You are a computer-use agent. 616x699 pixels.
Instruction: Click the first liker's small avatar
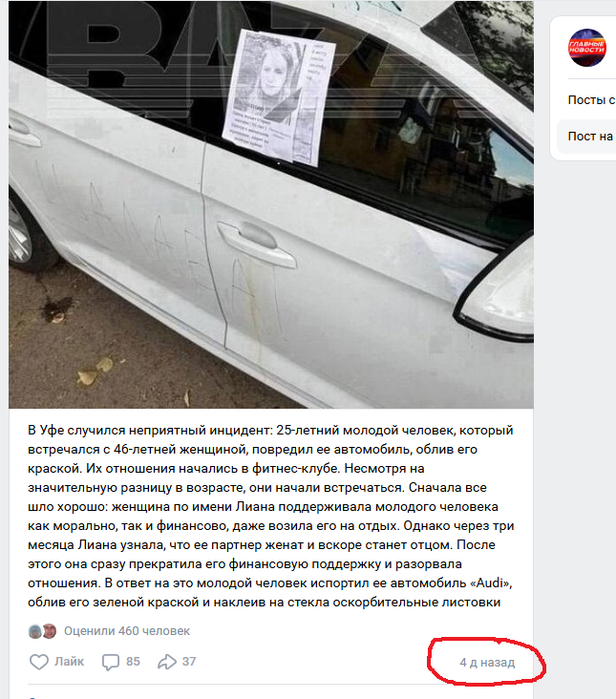34,631
